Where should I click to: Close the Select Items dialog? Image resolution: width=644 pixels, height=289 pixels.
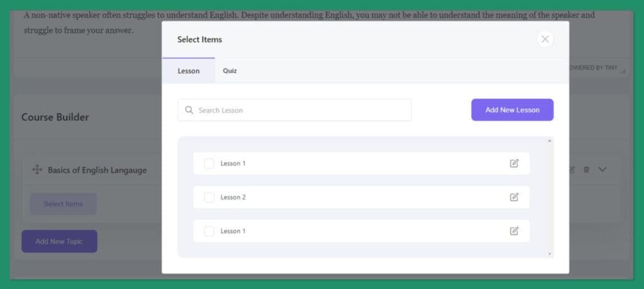pos(545,39)
